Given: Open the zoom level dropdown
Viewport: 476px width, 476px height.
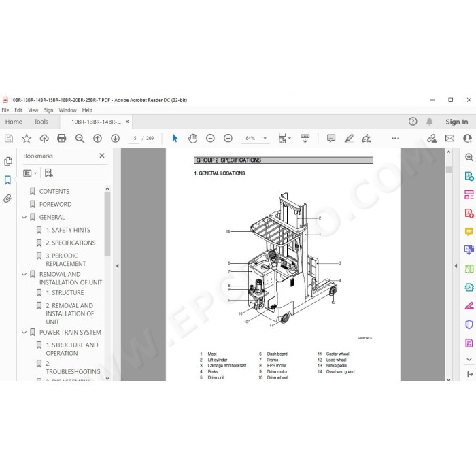Looking at the screenshot, I should point(265,139).
